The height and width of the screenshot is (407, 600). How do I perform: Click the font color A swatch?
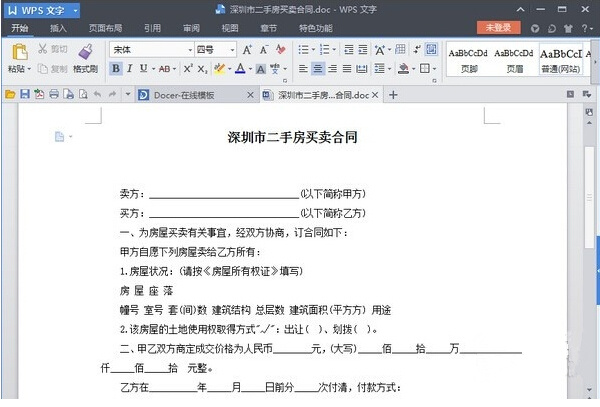click(241, 69)
